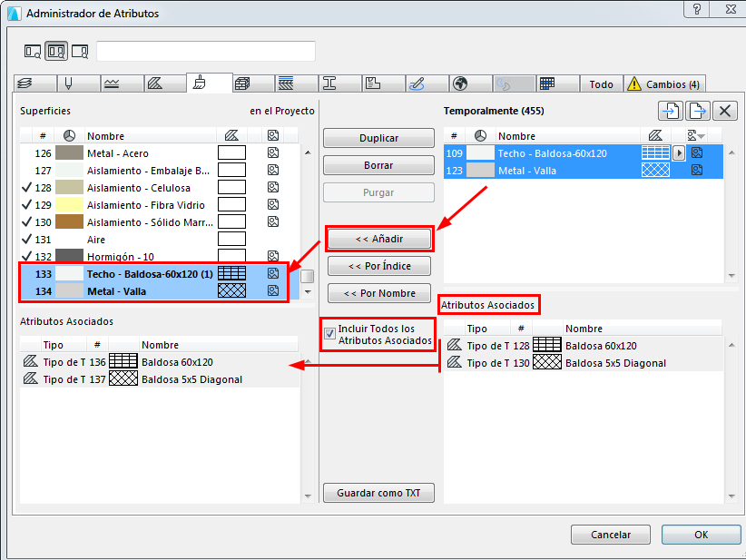Select Tipo de T 130 Baldosa 5x5 Diagonal
Image resolution: width=746 pixels, height=560 pixels.
pos(584,363)
